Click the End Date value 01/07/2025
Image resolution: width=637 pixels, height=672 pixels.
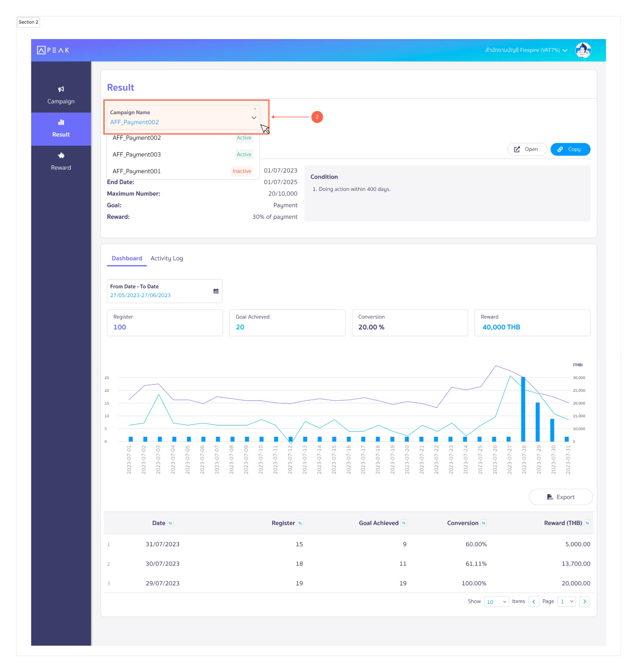pos(280,182)
